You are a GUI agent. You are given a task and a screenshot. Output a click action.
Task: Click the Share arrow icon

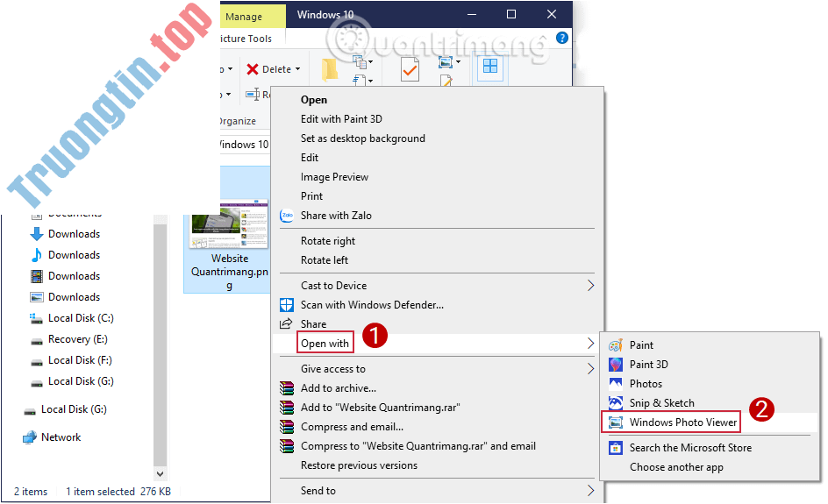[286, 324]
